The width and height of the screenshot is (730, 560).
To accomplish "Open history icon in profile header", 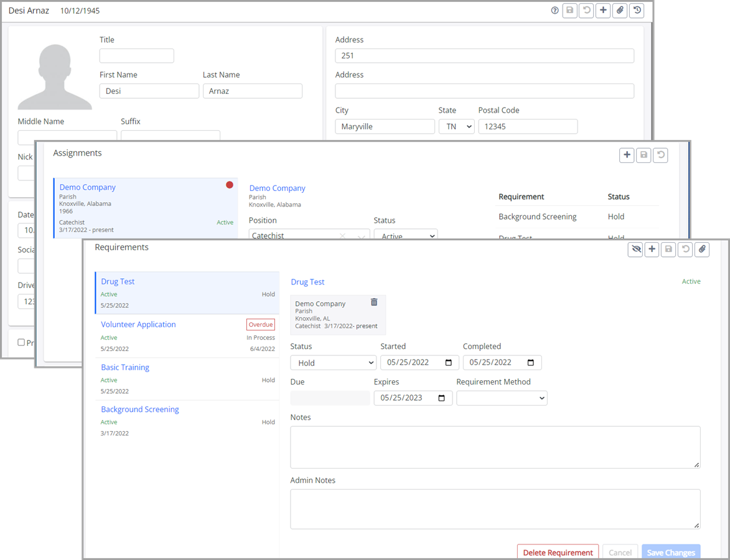I will 637,10.
